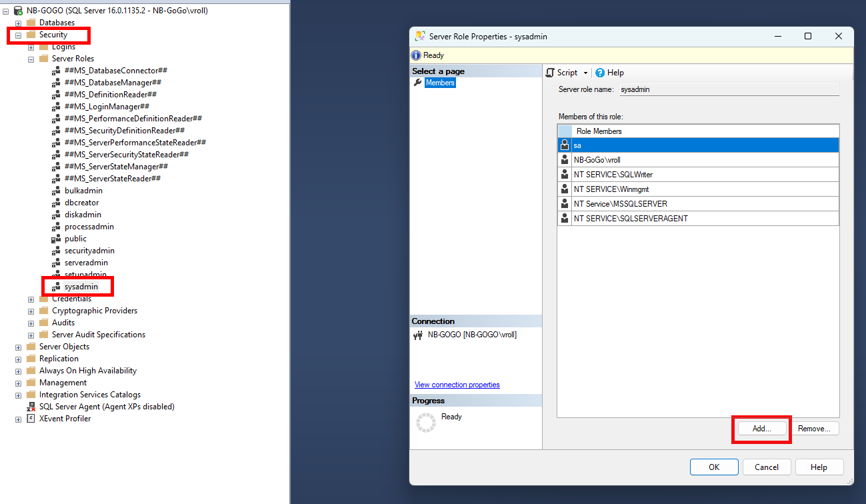Expand the Logins folder node
This screenshot has width=866, height=504.
coord(31,47)
